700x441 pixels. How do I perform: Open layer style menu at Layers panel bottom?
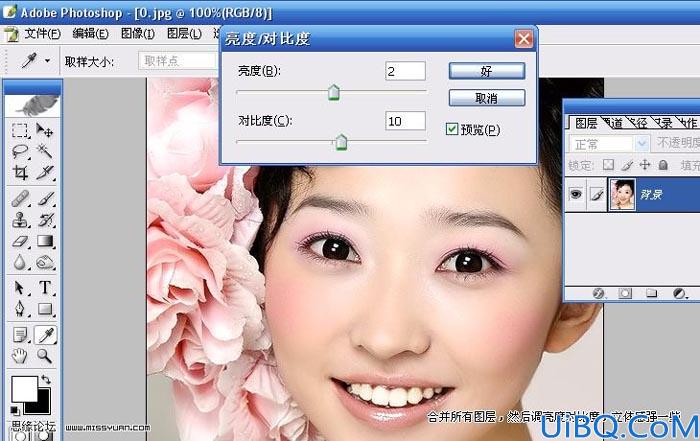tap(598, 293)
